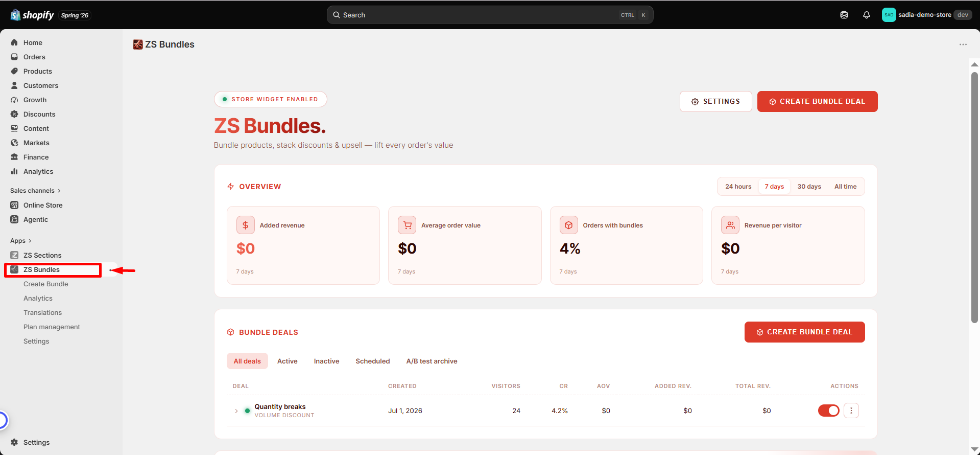Click the created date Jul 1, 2026
This screenshot has width=980, height=455.
tap(405, 411)
